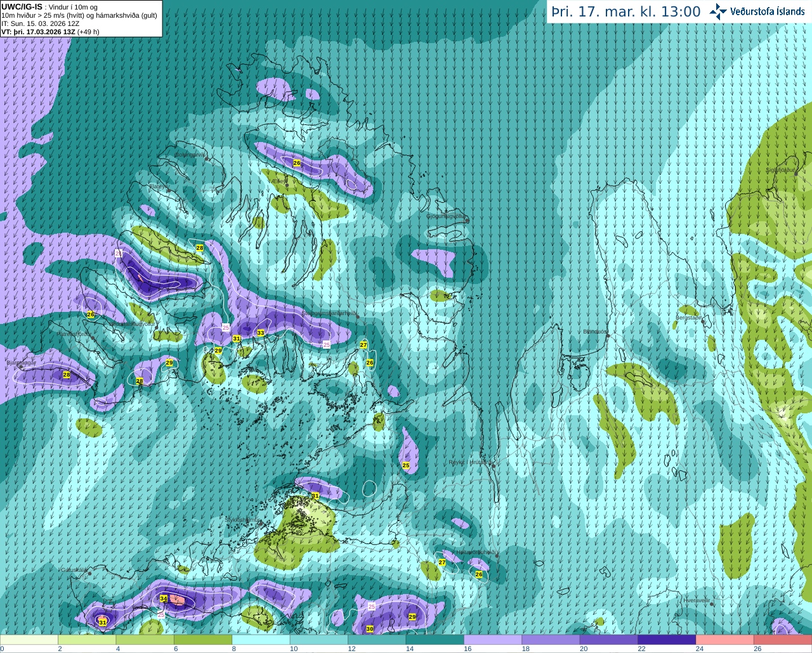Viewport: 812px width, 653px height.
Task: Click the Gufuskálar station label
Action: tap(74, 570)
